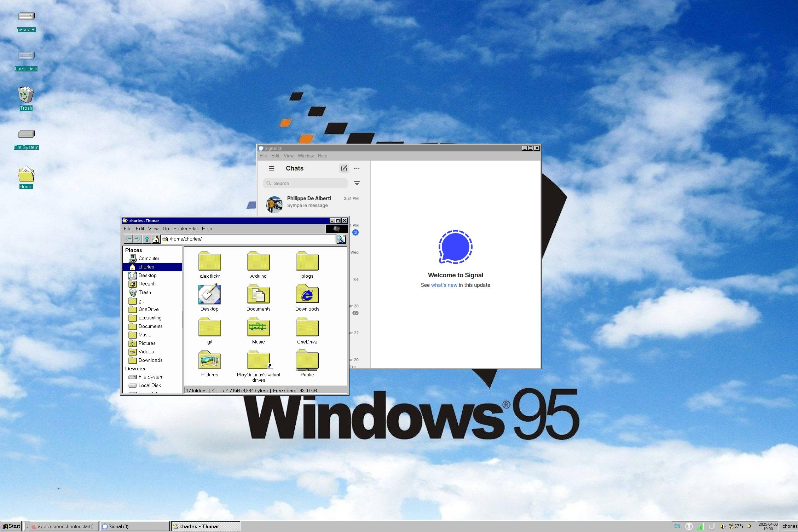Open the what's new link in Signal

click(444, 285)
